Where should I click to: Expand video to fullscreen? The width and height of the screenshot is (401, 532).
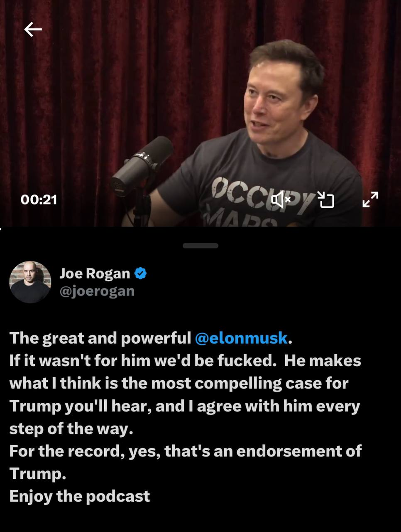pos(370,199)
